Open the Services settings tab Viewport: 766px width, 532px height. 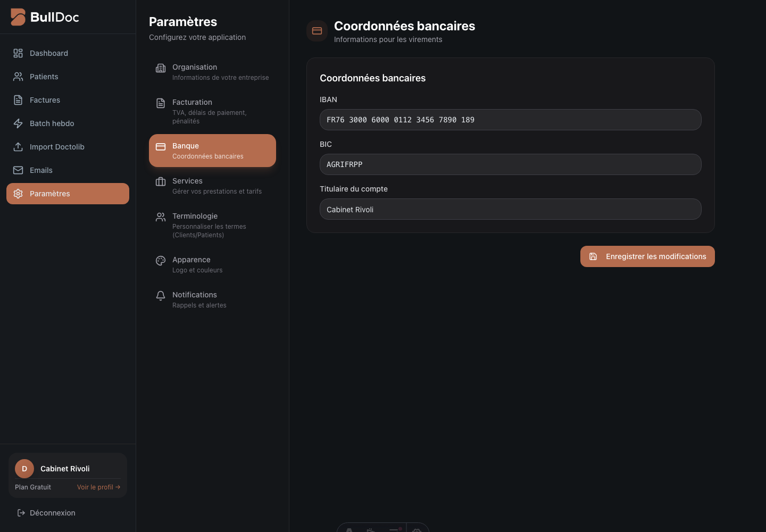212,186
